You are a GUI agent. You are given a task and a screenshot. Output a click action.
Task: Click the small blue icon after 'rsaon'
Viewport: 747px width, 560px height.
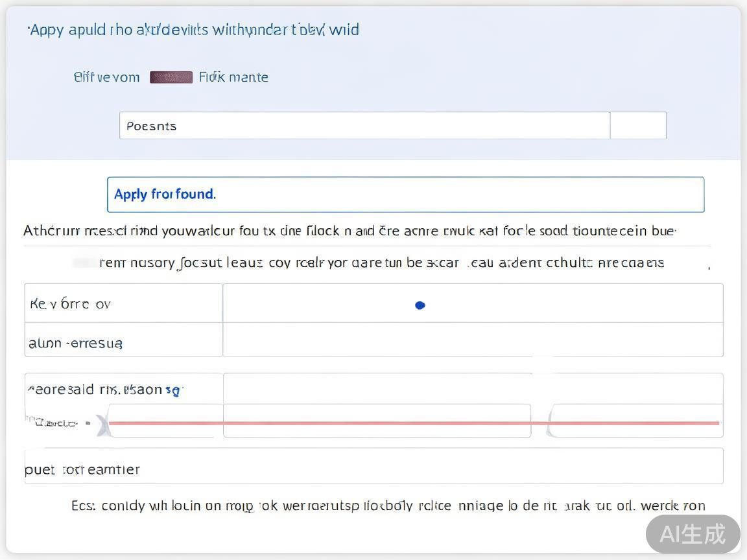pyautogui.click(x=173, y=390)
